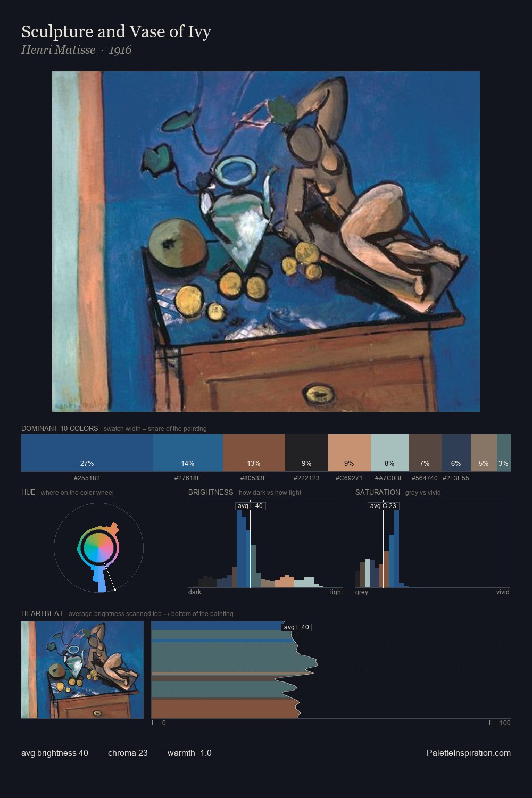Click the 13% brown swatch
This screenshot has height=798, width=532.
point(254,453)
